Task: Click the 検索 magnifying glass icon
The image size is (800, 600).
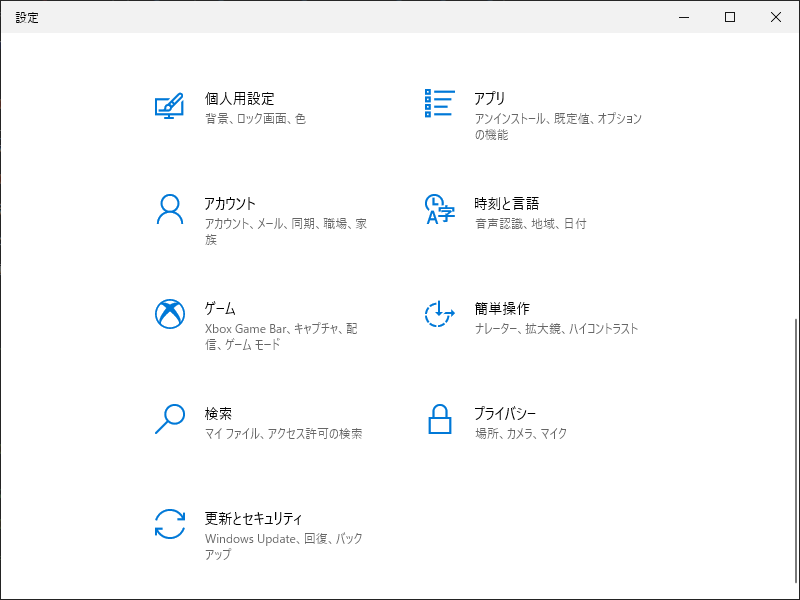Action: 169,419
